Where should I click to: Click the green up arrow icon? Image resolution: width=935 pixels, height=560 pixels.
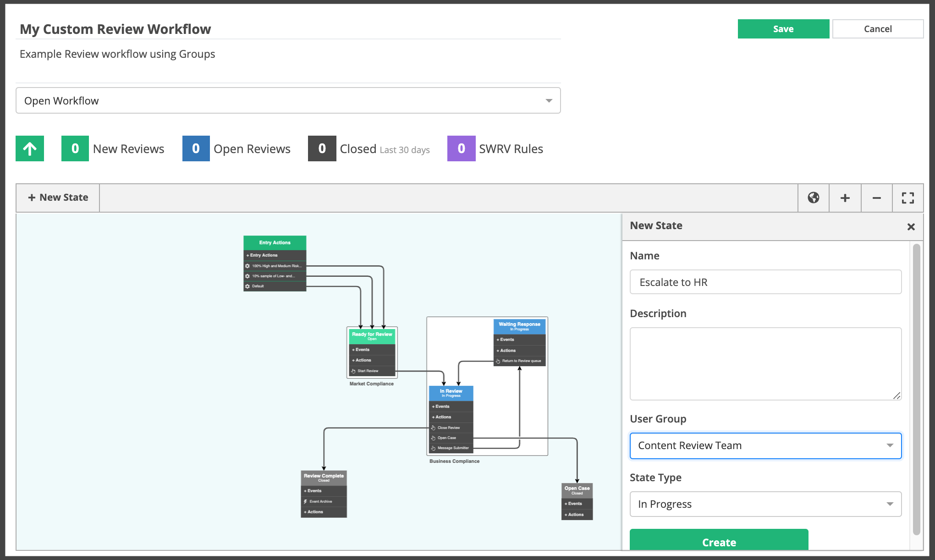30,148
